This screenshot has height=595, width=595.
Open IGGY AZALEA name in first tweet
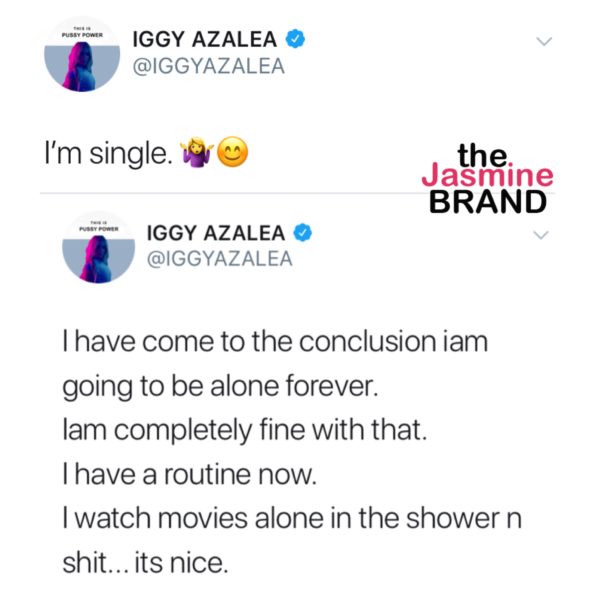[205, 39]
